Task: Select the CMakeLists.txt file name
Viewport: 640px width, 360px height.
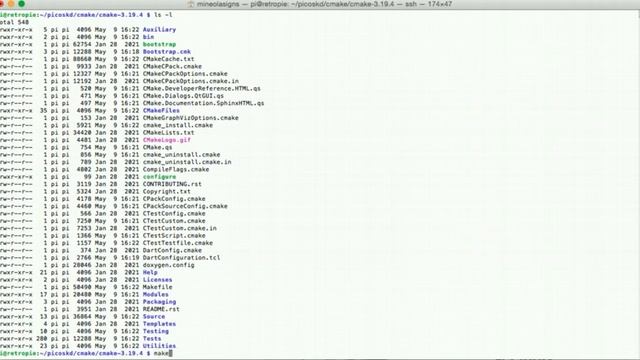Action: coord(168,132)
